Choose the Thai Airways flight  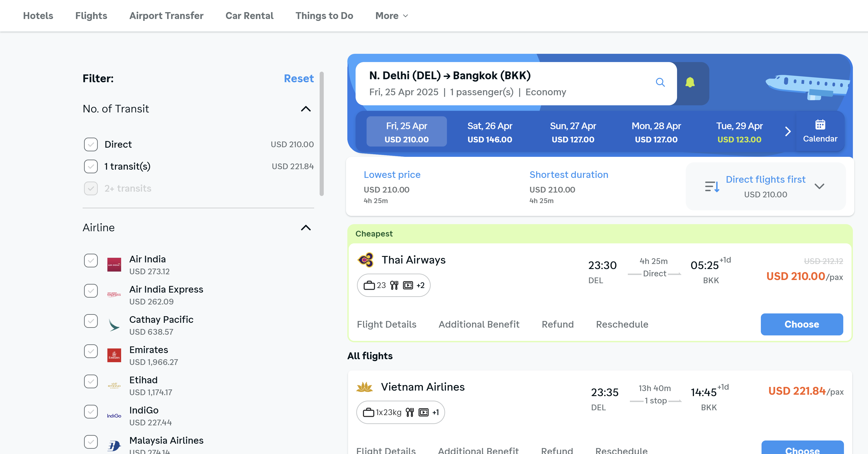(802, 325)
